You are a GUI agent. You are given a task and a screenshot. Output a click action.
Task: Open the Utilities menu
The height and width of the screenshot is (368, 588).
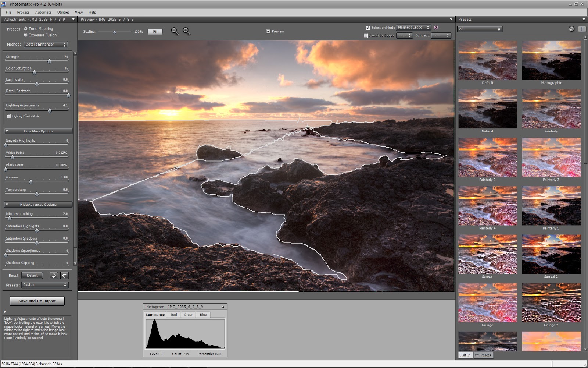pos(63,12)
